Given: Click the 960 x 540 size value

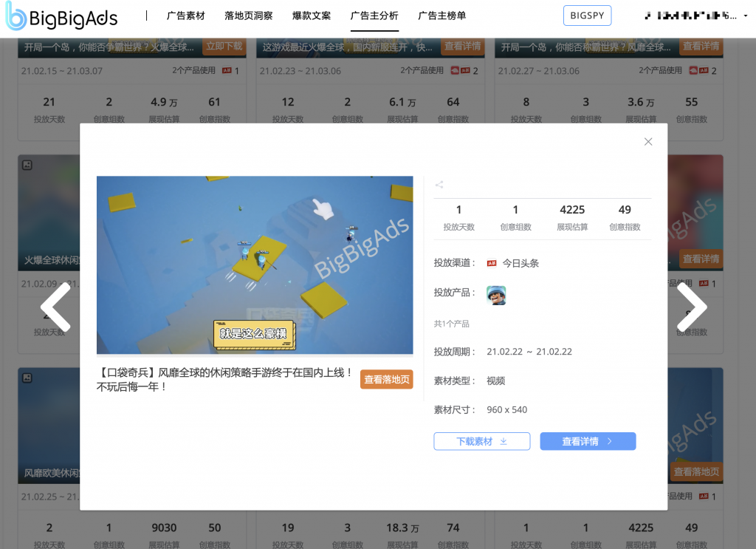Looking at the screenshot, I should [x=506, y=409].
